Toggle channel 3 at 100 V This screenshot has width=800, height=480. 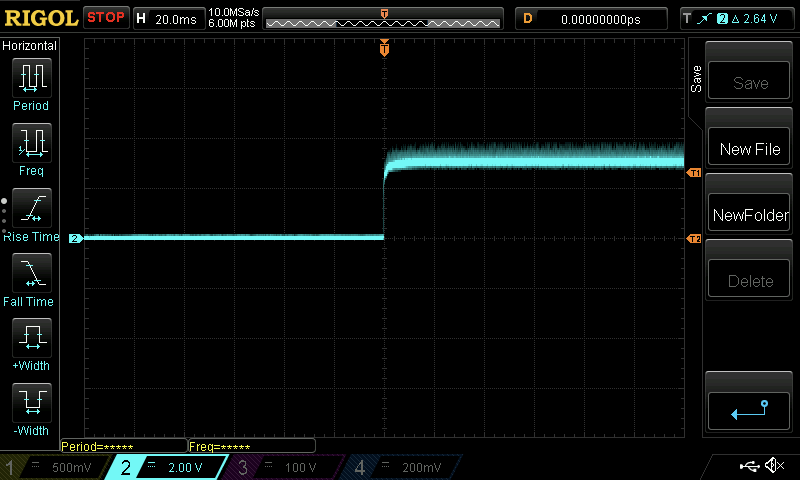click(280, 468)
